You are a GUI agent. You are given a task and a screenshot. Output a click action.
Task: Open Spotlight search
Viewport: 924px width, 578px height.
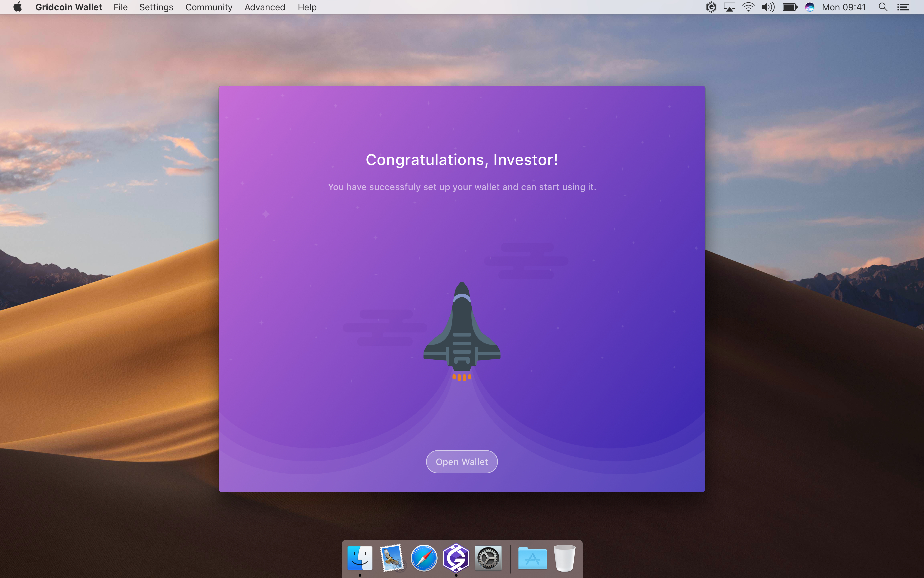coord(883,7)
